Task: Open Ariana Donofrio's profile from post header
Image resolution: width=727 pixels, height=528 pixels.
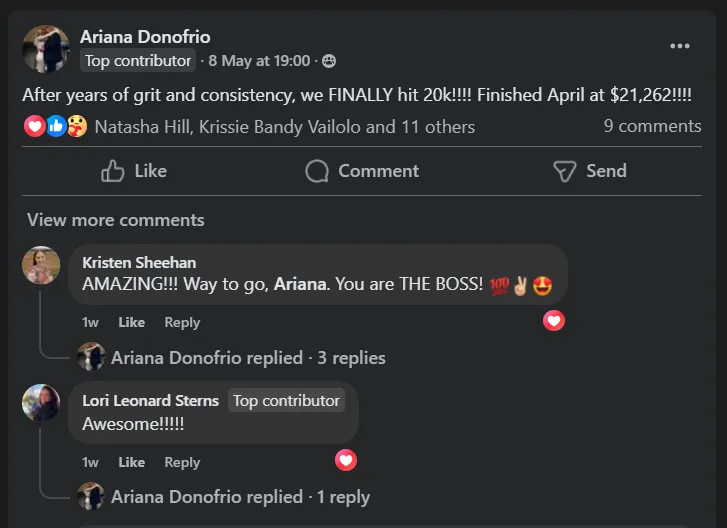Action: [145, 37]
